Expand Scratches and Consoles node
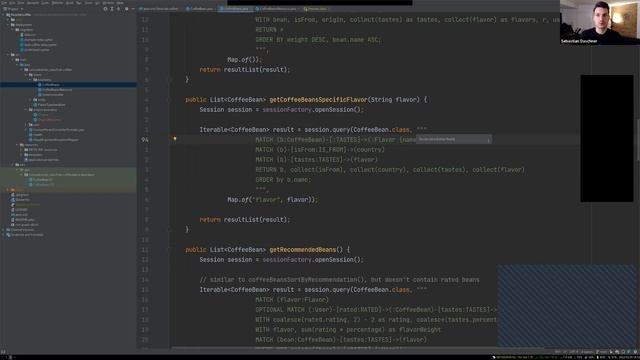This screenshot has height=360, width=640. coord(3,235)
